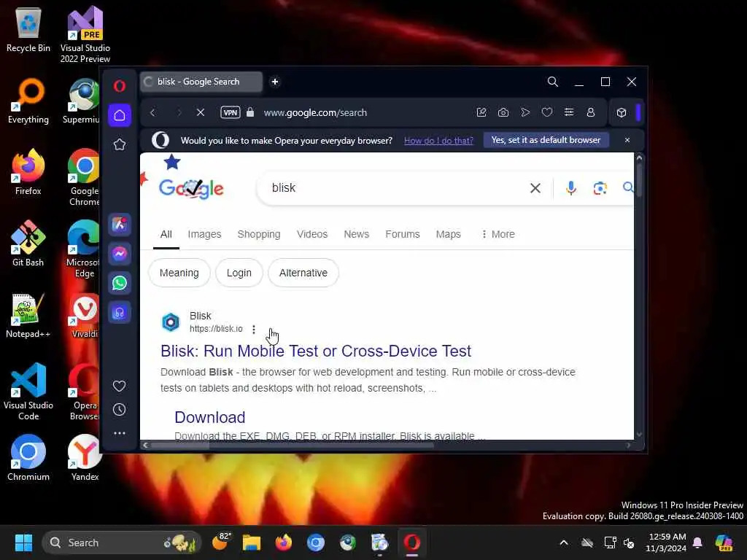This screenshot has width=747, height=560.
Task: Open the Opera sidebar Home (Start Page)
Action: coord(119,115)
